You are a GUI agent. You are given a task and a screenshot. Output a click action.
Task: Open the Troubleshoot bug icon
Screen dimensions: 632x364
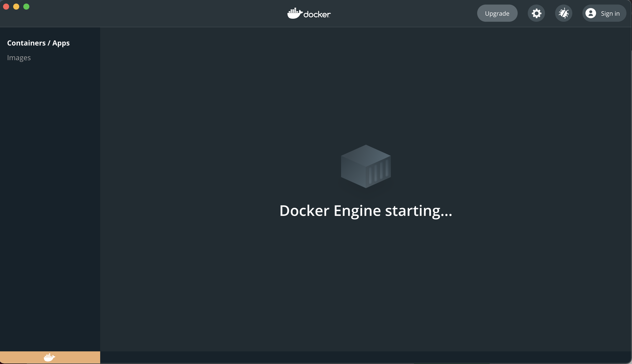click(x=563, y=13)
